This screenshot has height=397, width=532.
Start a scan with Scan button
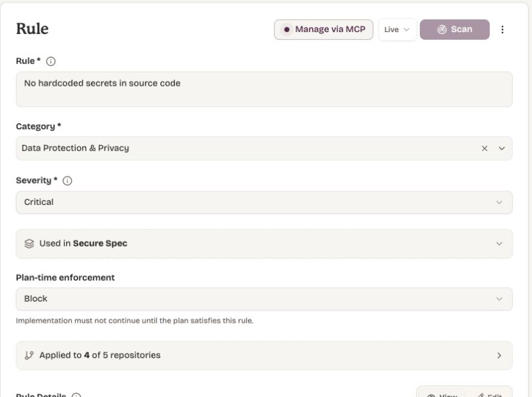[x=454, y=29]
